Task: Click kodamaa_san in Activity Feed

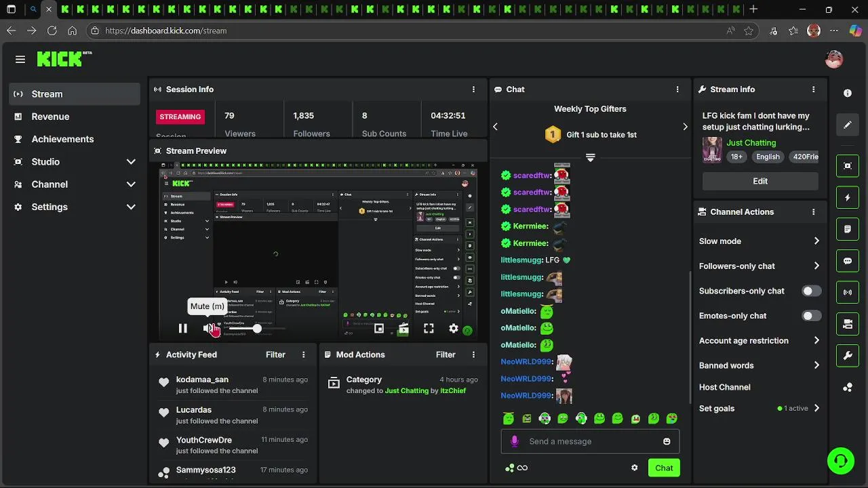Action: [x=202, y=380]
